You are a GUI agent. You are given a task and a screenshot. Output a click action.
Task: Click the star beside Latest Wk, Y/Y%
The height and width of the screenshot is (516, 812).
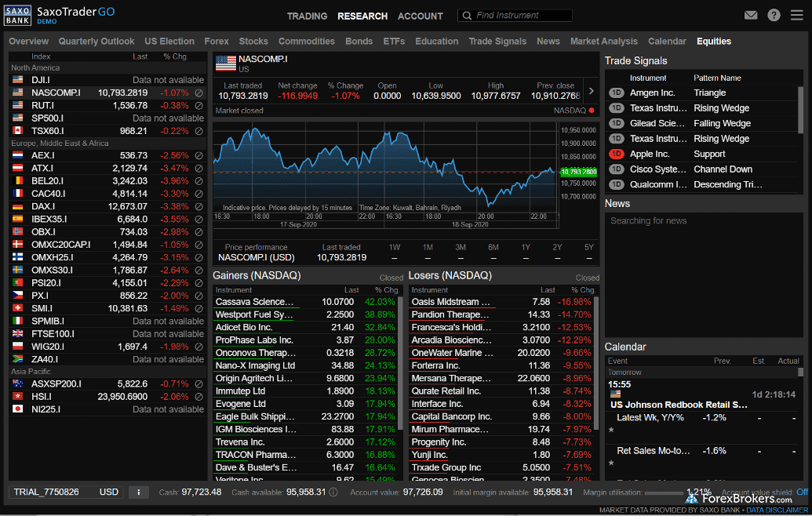coord(612,430)
